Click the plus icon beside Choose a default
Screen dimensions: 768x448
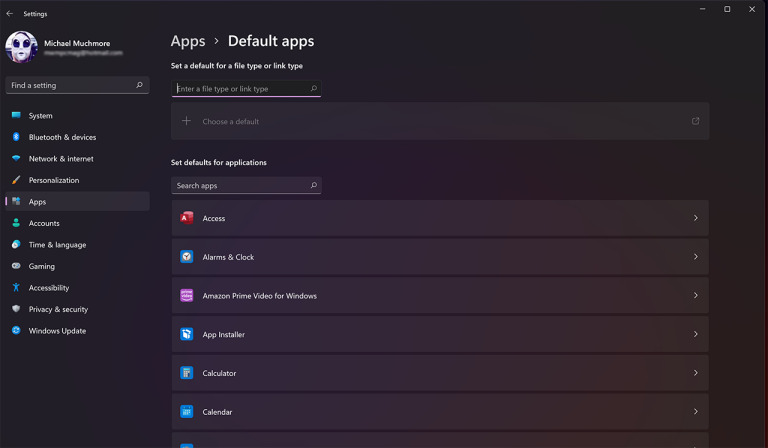(186, 121)
